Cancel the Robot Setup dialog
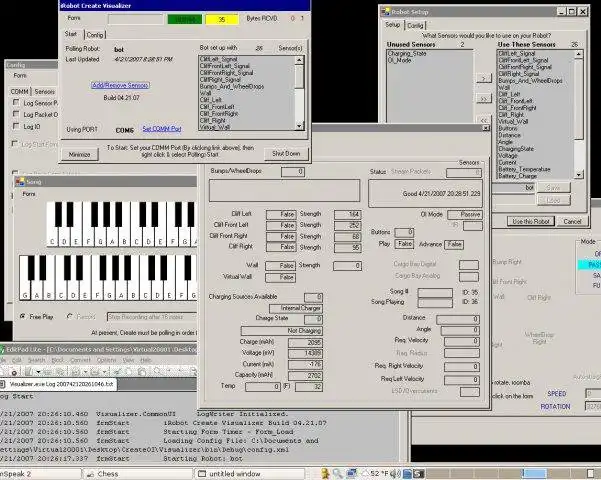 point(572,221)
